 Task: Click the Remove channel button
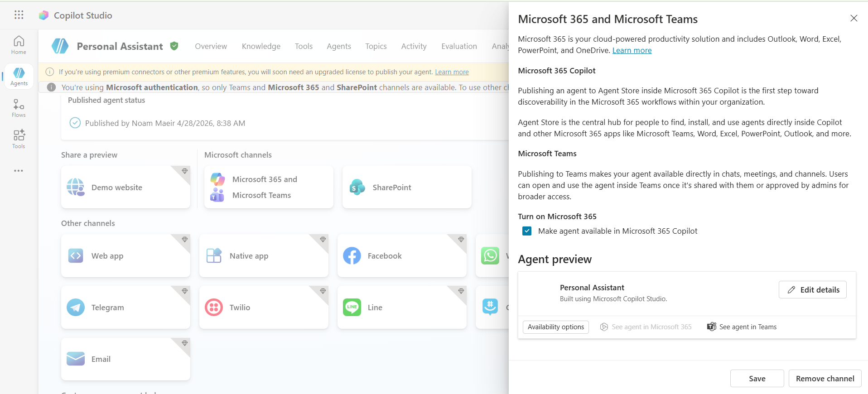825,379
